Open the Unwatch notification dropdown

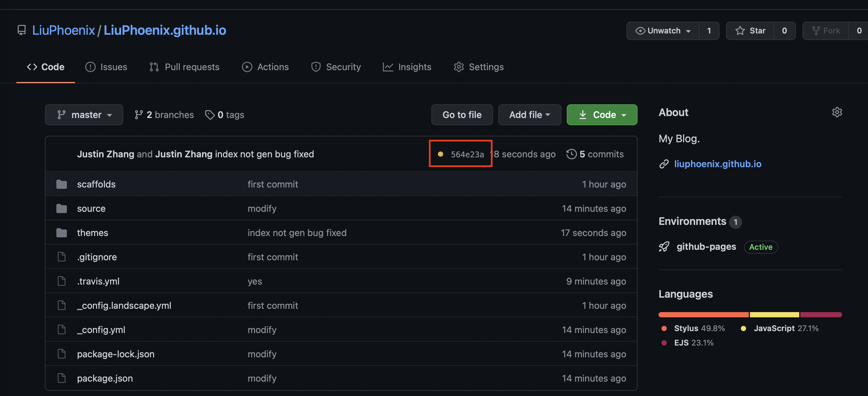pyautogui.click(x=662, y=31)
